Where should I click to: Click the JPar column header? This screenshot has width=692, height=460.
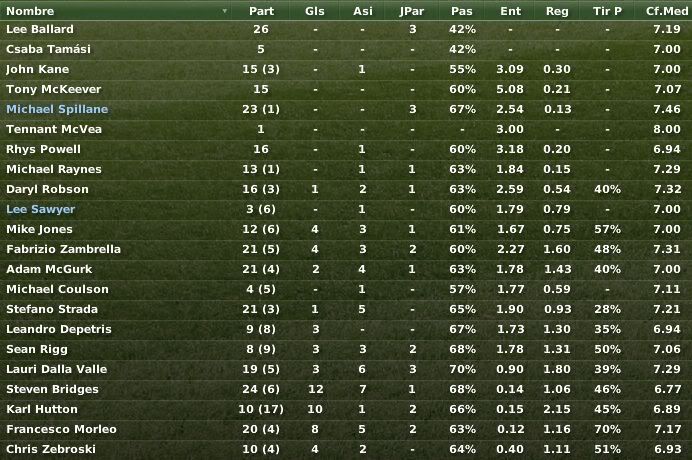click(x=412, y=11)
